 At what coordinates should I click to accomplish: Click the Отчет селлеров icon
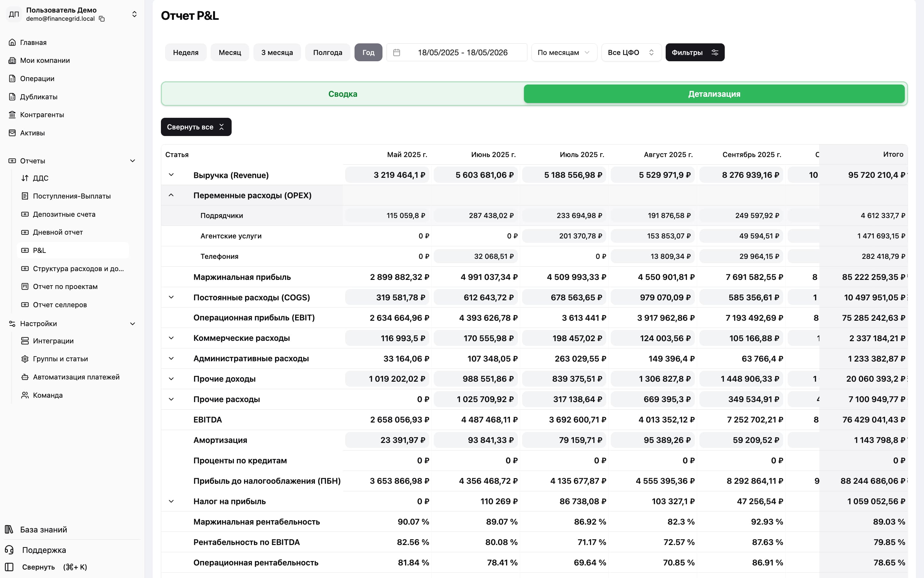[x=25, y=305]
